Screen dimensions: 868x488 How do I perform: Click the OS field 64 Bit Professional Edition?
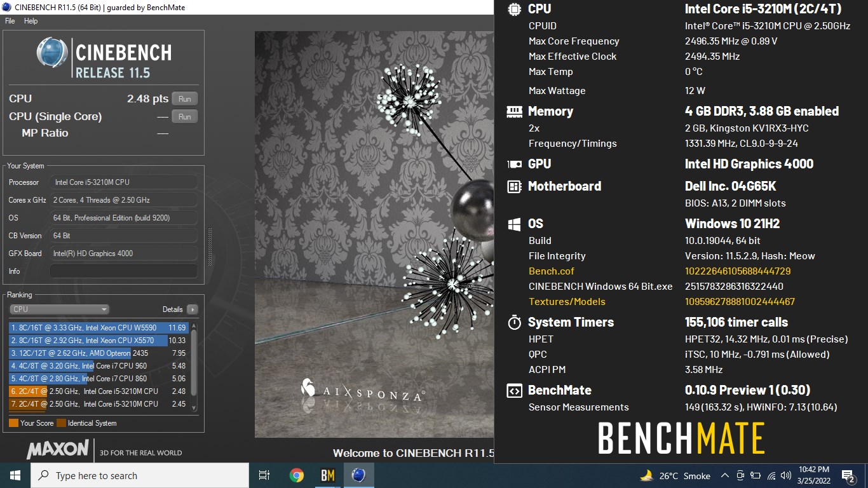point(123,218)
